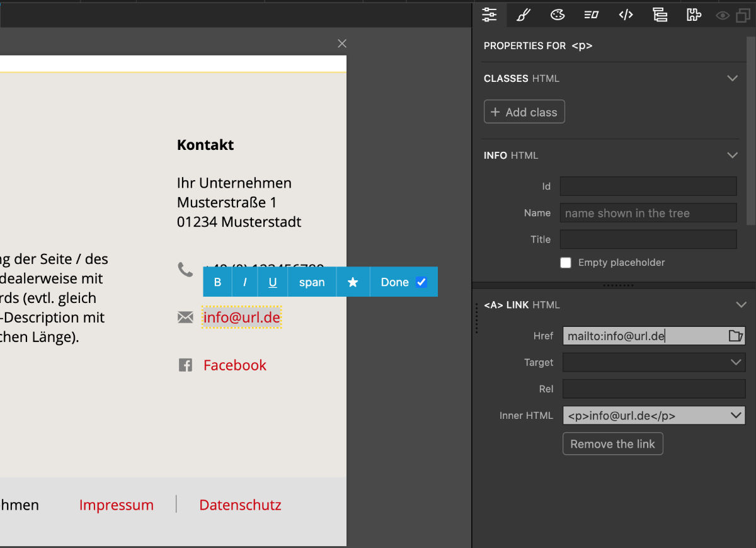Click the Add class button
Screen dimensions: 756x548
click(524, 112)
